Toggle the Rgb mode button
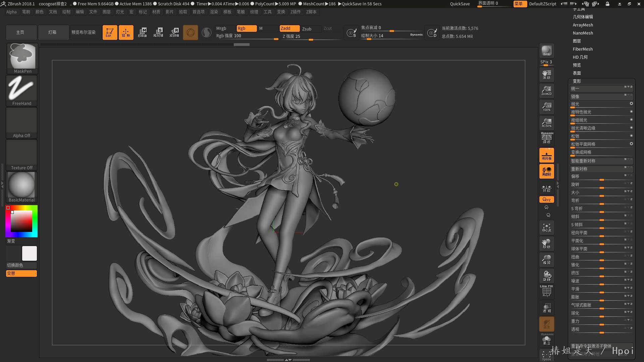This screenshot has height=362, width=644. [x=246, y=28]
